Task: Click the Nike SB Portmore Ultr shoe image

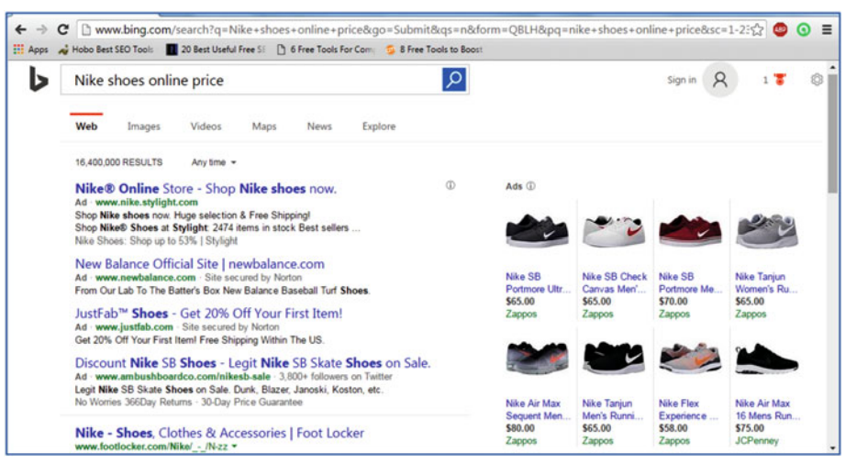Action: pos(537,230)
